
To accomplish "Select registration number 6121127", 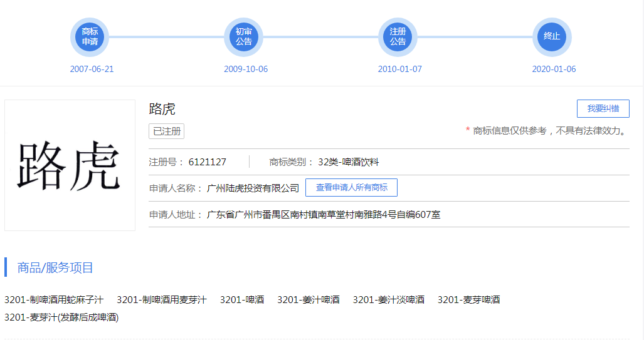I will pos(207,162).
